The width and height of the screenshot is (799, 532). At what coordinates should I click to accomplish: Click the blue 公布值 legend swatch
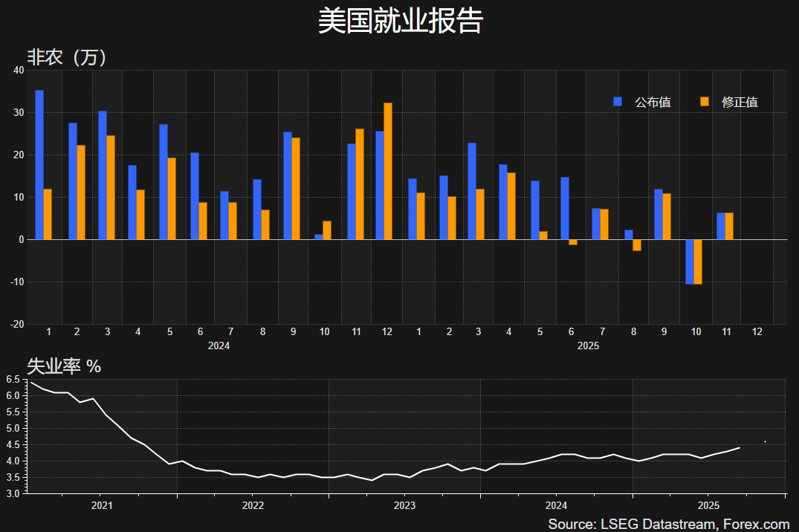pos(617,102)
